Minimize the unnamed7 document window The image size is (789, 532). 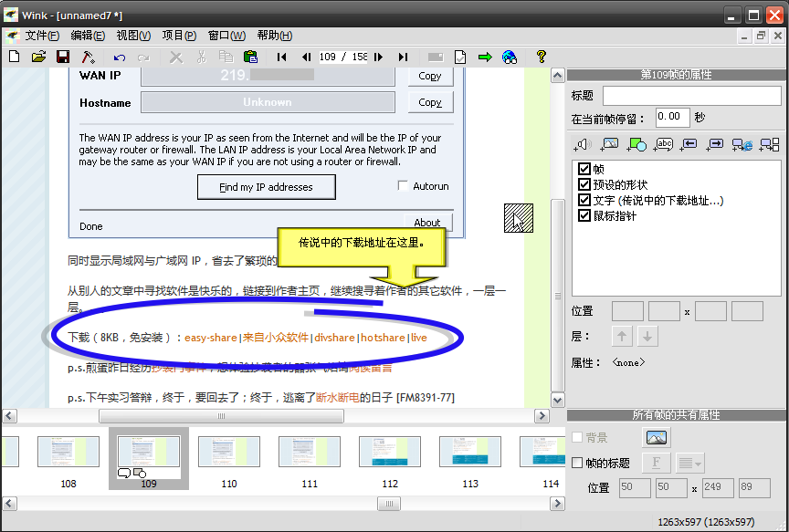pyautogui.click(x=744, y=36)
